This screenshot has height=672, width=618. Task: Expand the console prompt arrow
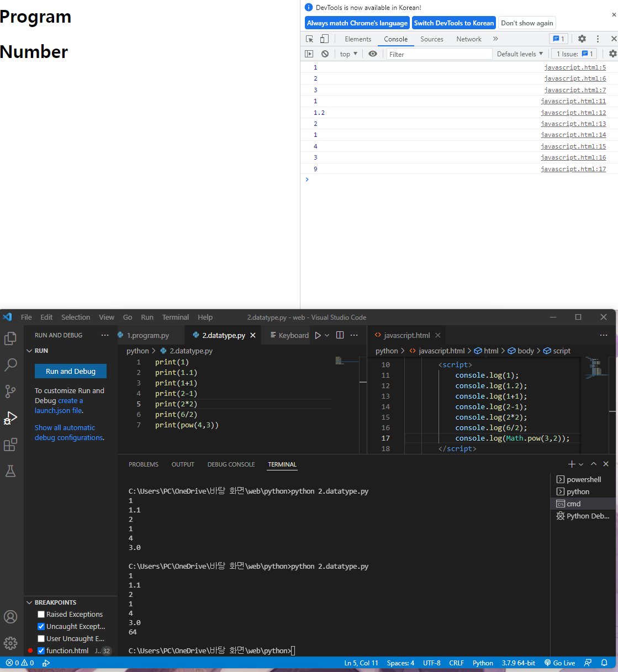click(307, 179)
